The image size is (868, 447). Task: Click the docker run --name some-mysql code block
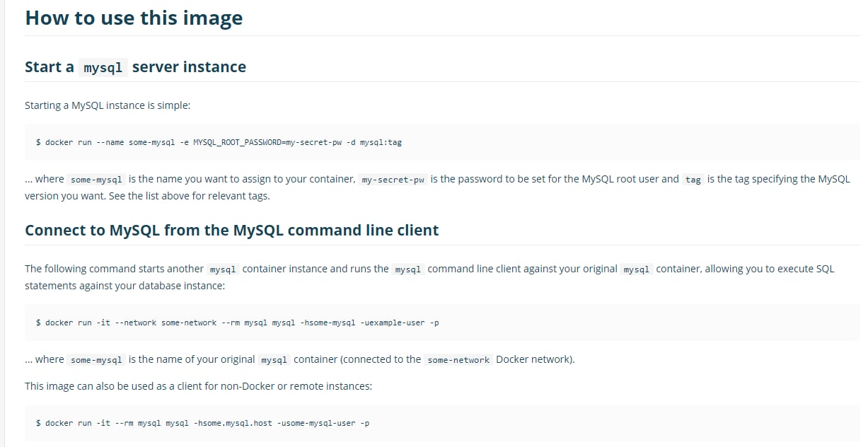[442, 142]
